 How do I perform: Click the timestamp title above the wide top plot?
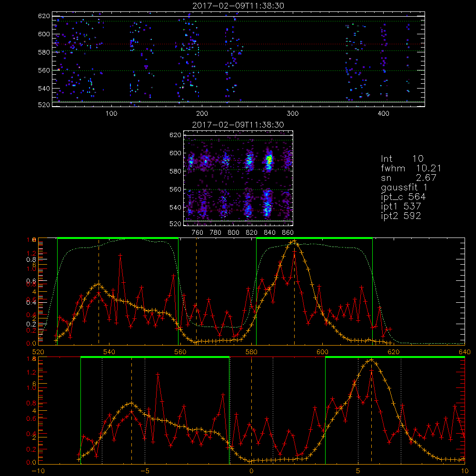238,6
